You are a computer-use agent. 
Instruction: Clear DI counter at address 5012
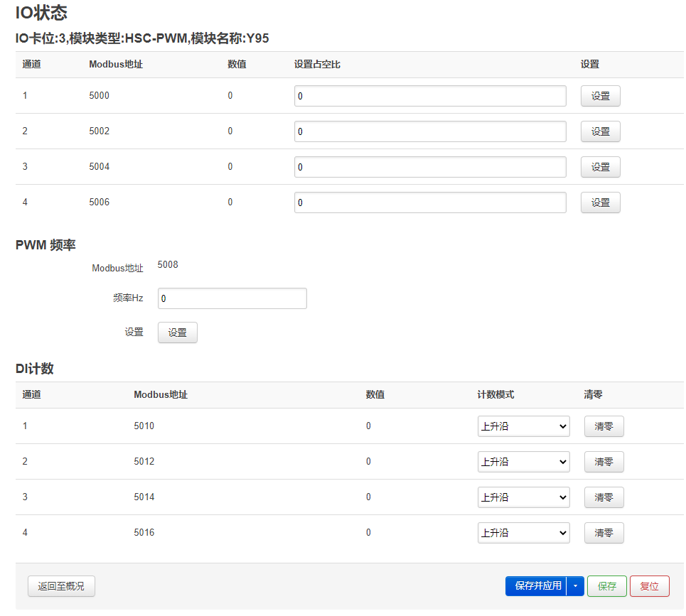(x=604, y=462)
